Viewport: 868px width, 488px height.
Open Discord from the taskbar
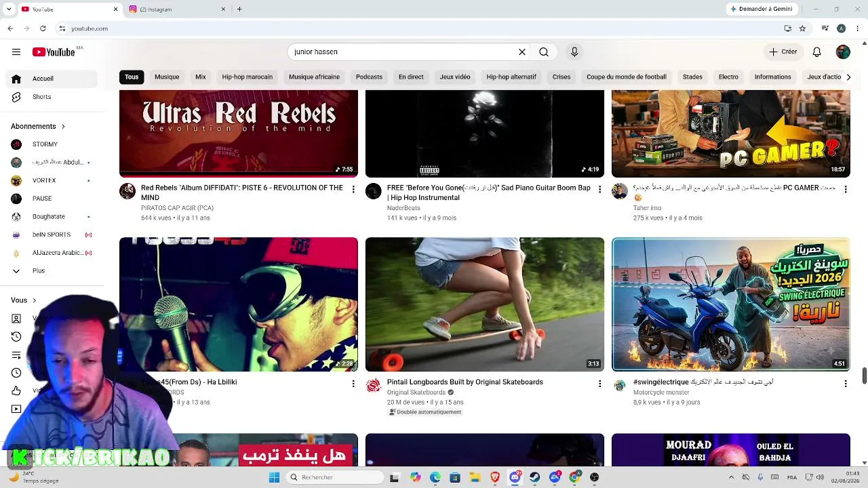click(x=515, y=477)
